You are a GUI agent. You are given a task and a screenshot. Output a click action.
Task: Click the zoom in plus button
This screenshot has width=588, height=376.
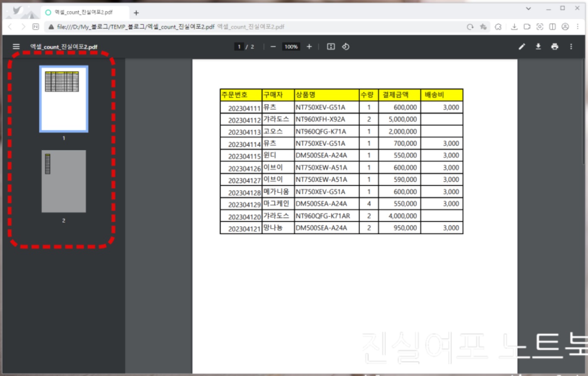[309, 47]
